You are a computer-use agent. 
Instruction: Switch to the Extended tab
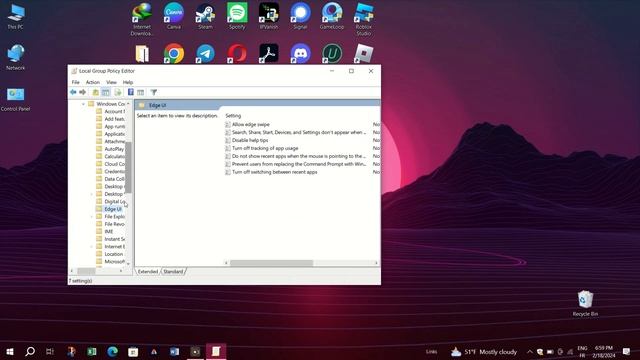(148, 271)
